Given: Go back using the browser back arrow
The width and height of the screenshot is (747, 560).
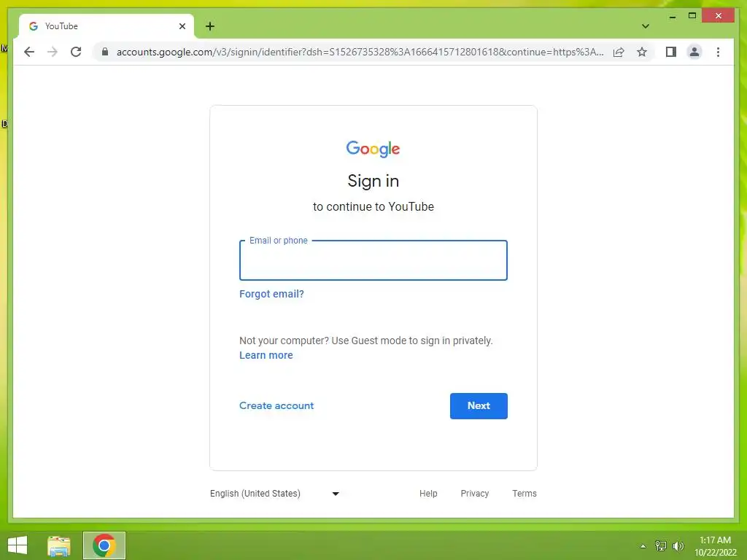Looking at the screenshot, I should click(29, 52).
